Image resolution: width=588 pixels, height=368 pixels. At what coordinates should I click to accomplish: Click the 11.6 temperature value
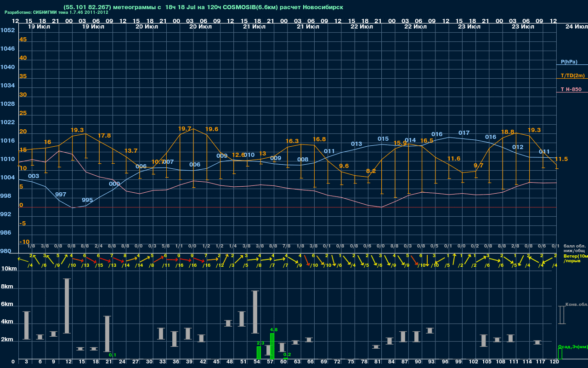[x=454, y=159]
